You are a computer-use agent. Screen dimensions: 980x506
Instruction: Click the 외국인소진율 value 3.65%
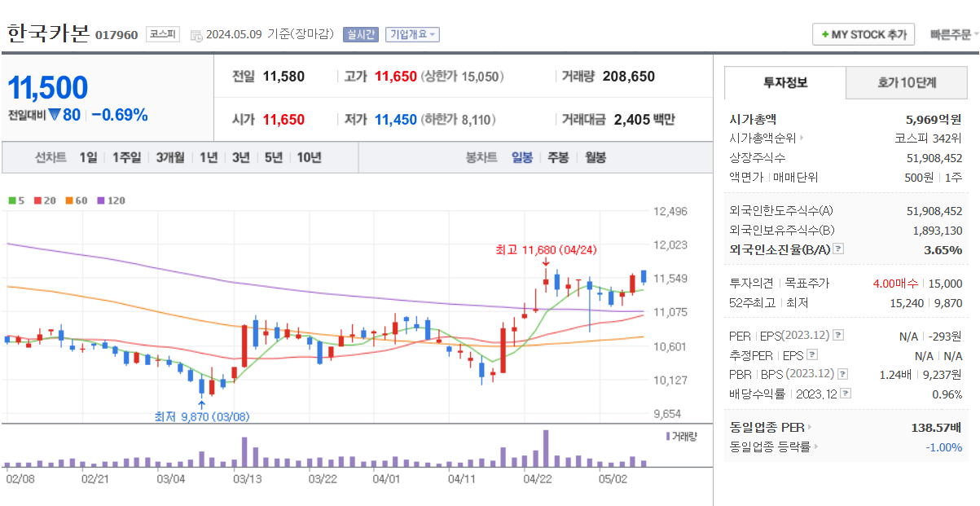click(x=943, y=250)
